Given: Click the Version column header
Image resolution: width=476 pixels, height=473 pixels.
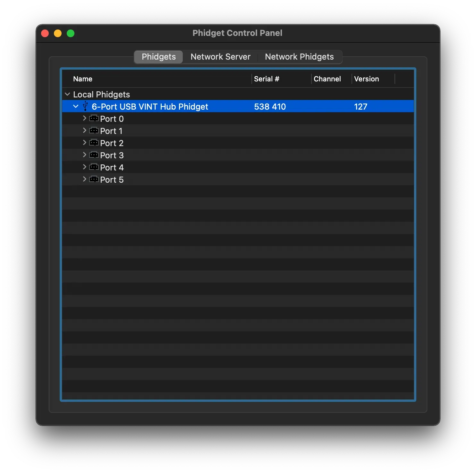Looking at the screenshot, I should 373,79.
